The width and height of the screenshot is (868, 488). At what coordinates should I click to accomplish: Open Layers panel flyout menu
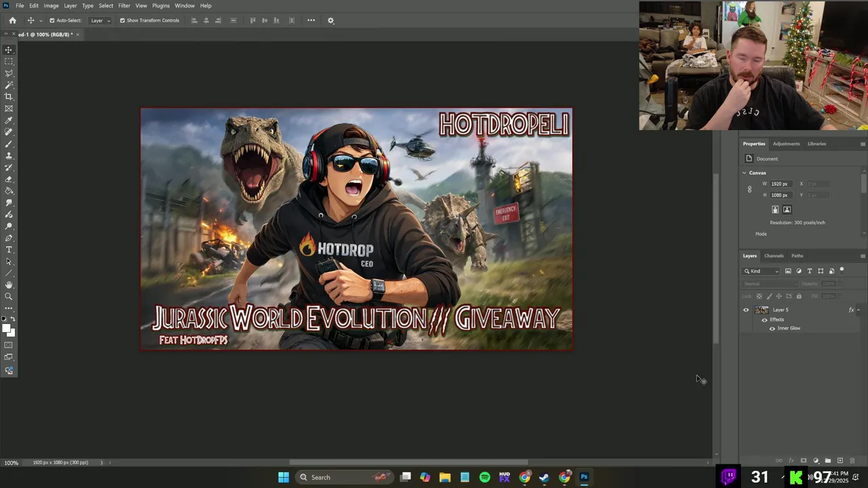point(863,256)
